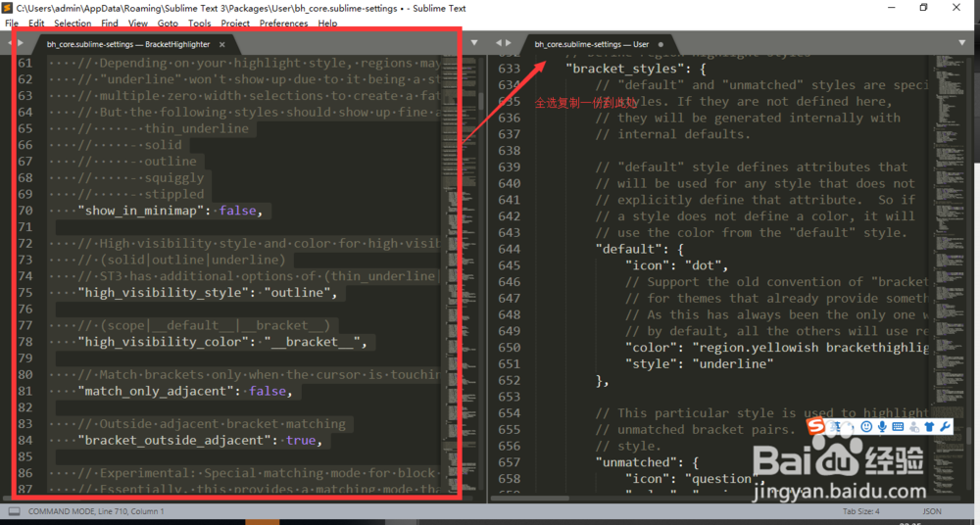Open the right pane tab list dropdown

pyautogui.click(x=961, y=42)
